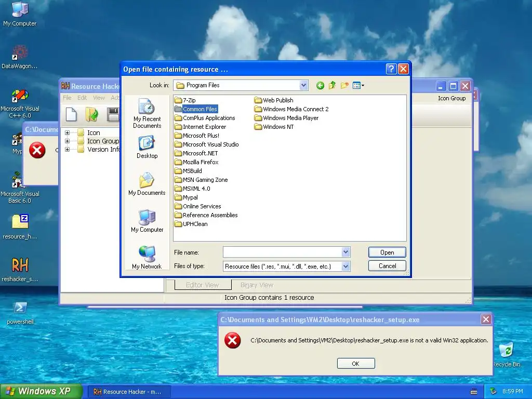Click the dialog's Help question mark button
Viewport: 532px width, 399px height.
click(x=391, y=69)
